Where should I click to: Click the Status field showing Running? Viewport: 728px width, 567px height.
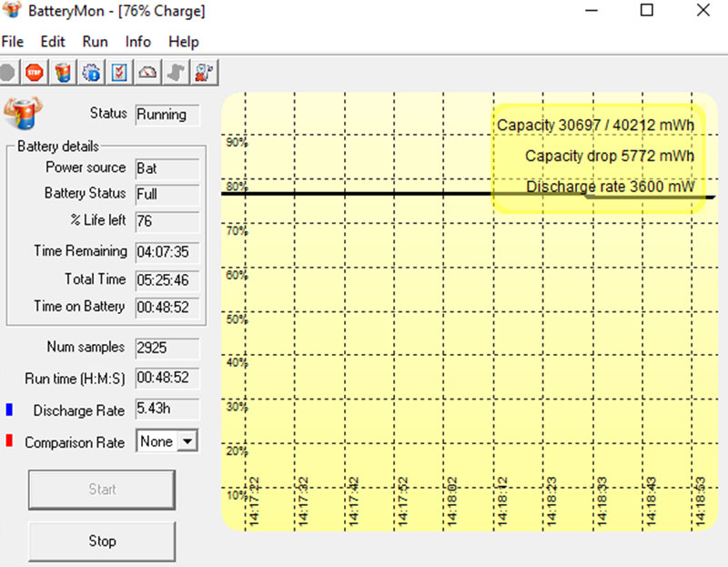click(x=167, y=116)
